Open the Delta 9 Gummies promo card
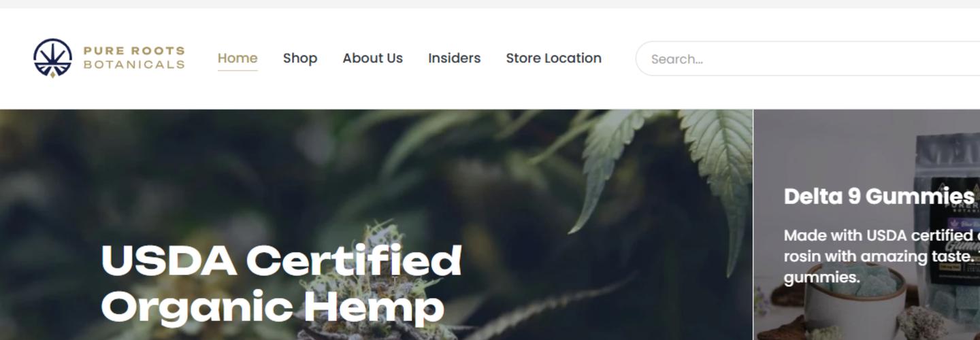 tap(866, 224)
